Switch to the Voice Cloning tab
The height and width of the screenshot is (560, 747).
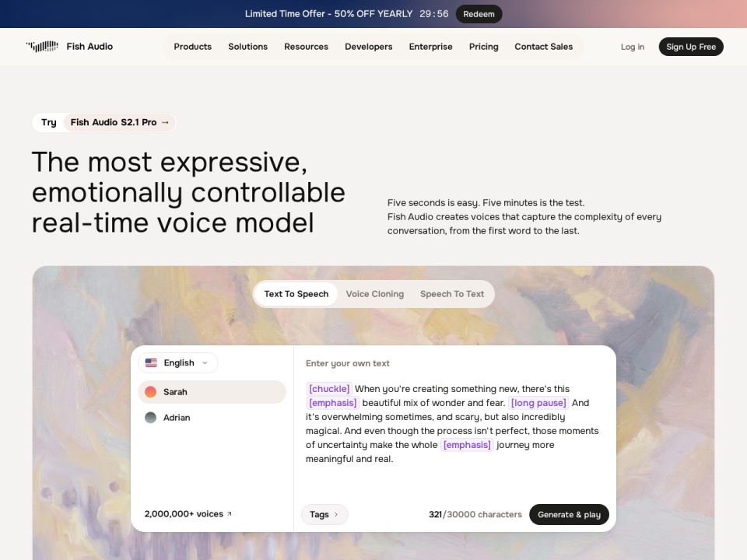coord(375,294)
